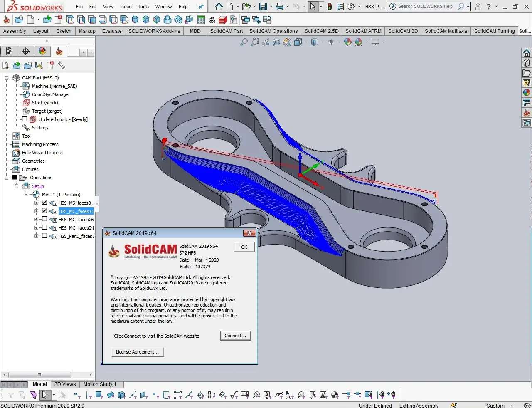The height and width of the screenshot is (408, 532).
Task: Click the License Agreement... button
Action: pos(138,352)
